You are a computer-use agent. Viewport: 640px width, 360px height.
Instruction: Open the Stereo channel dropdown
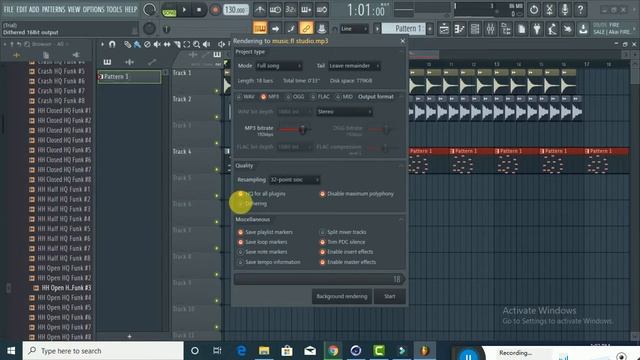[x=344, y=112]
